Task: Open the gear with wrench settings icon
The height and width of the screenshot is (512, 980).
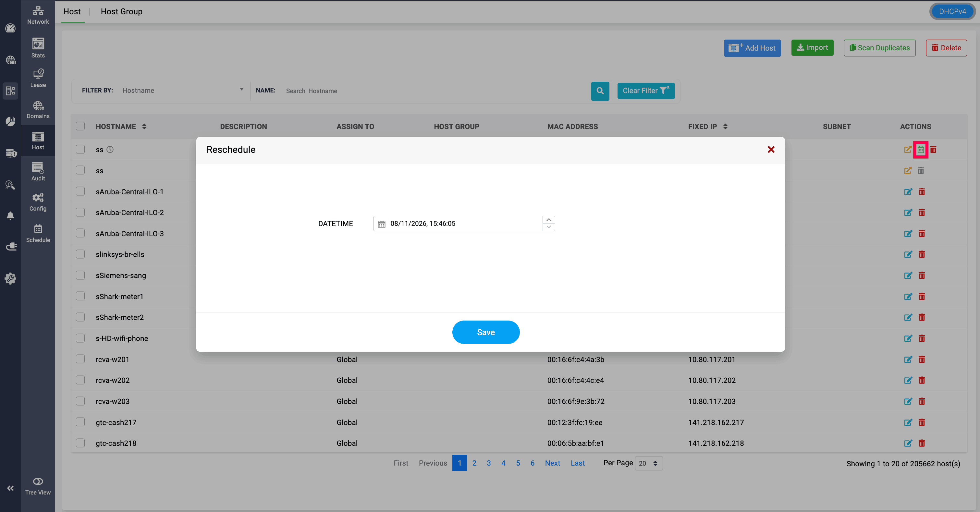Action: pos(10,278)
